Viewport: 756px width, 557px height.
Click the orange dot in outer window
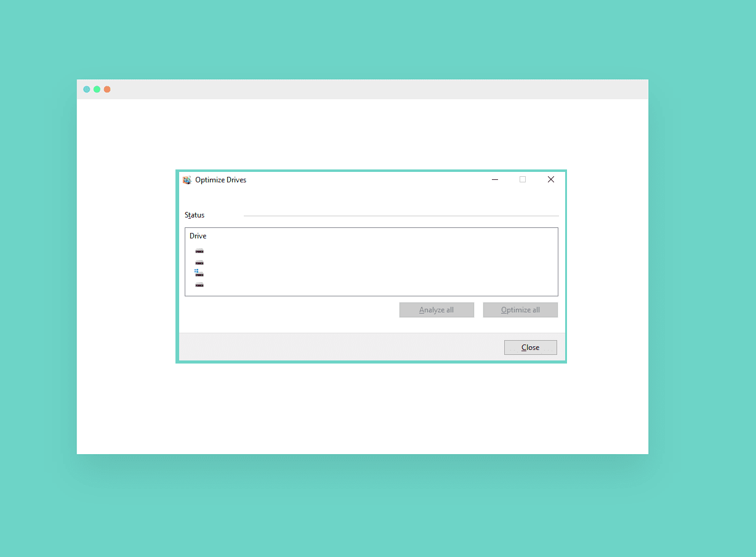click(x=107, y=89)
